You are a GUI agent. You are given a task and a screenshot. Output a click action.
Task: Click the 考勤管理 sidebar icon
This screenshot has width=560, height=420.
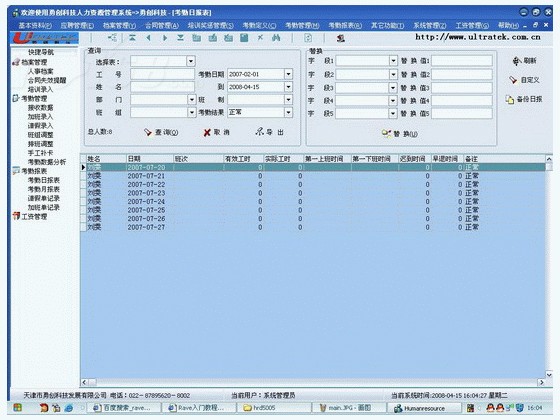(16, 98)
